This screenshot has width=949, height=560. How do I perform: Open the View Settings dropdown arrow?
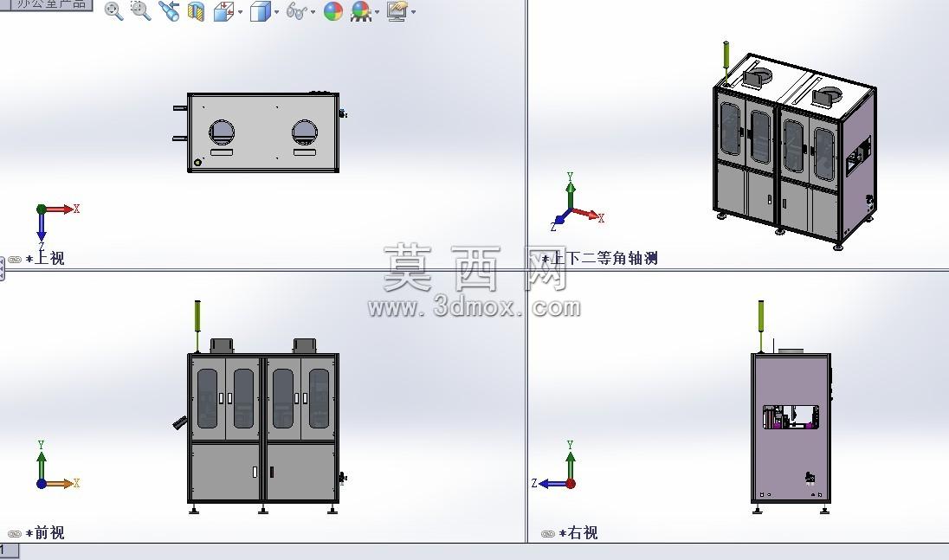click(x=413, y=12)
